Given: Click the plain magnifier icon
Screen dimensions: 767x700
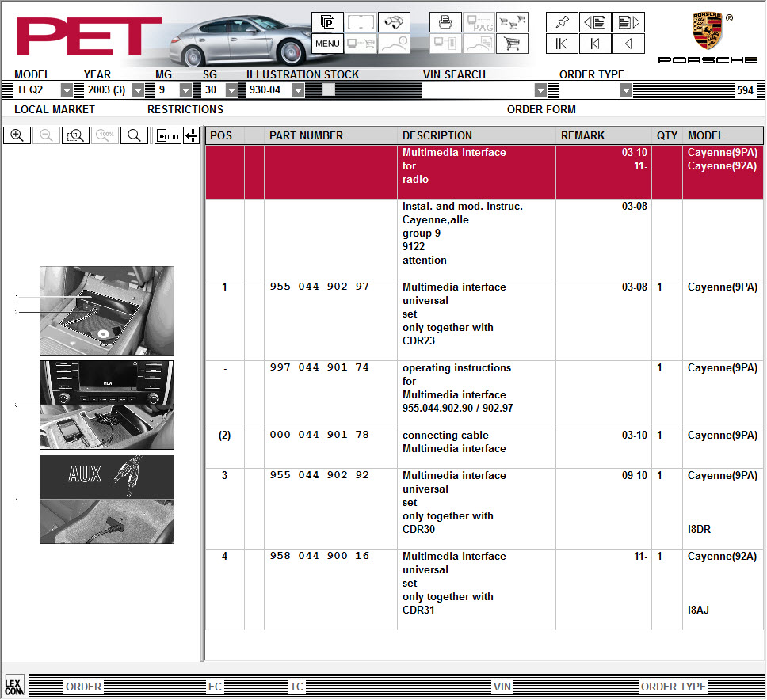Looking at the screenshot, I should pos(135,135).
